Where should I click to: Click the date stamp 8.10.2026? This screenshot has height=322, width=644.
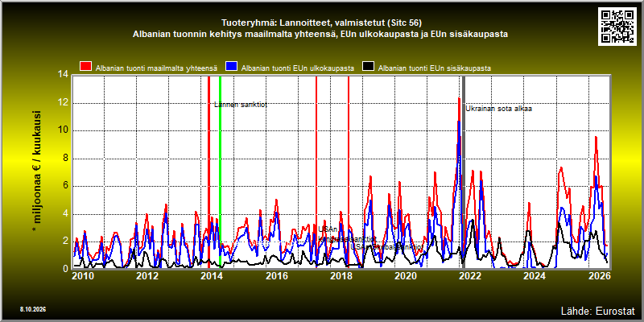[x=33, y=309]
